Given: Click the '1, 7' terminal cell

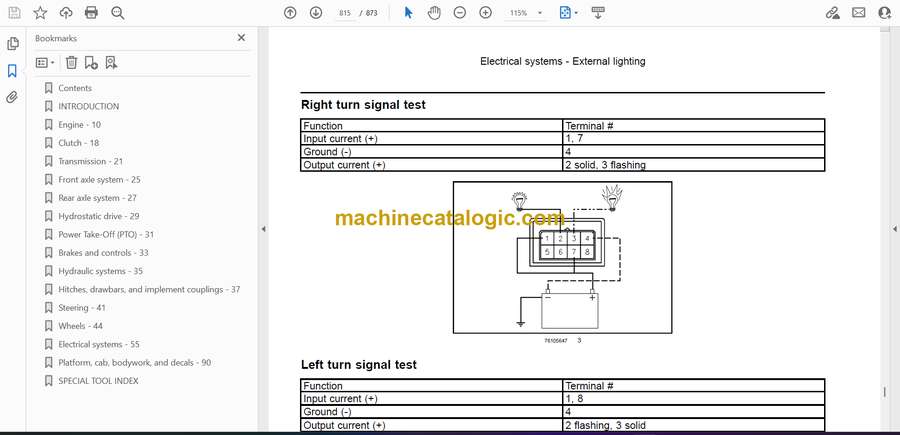Looking at the screenshot, I should point(693,138).
